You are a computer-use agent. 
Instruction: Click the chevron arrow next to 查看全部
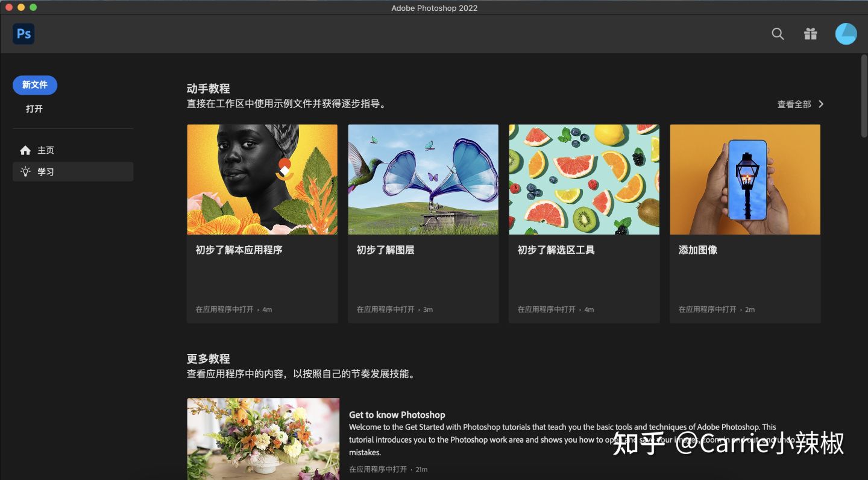point(820,104)
